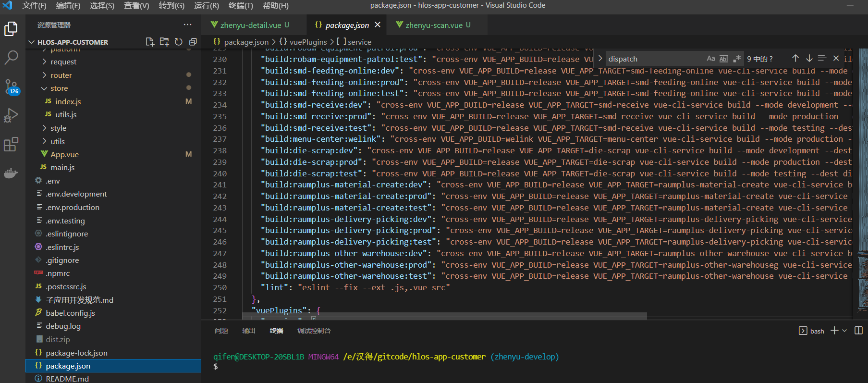Create a new folder in explorer
Viewport: 868px width, 383px height.
pos(164,42)
